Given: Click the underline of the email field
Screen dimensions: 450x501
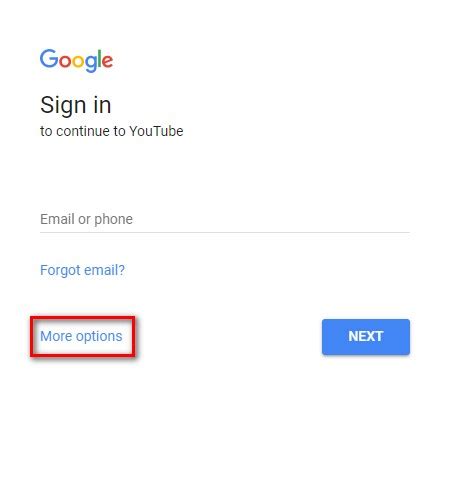Looking at the screenshot, I should [x=225, y=232].
